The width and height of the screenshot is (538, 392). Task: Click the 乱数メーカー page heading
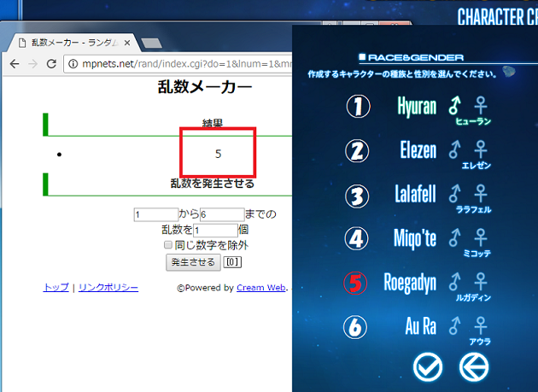click(x=205, y=87)
